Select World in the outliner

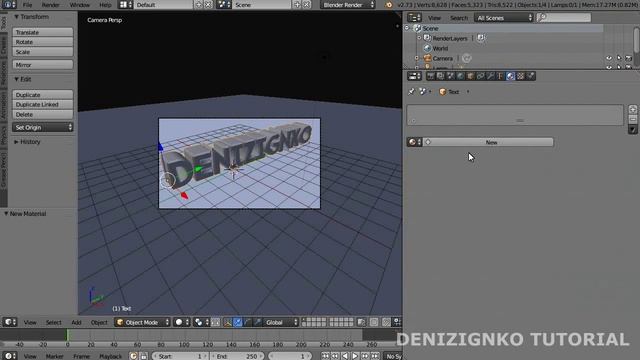440,48
